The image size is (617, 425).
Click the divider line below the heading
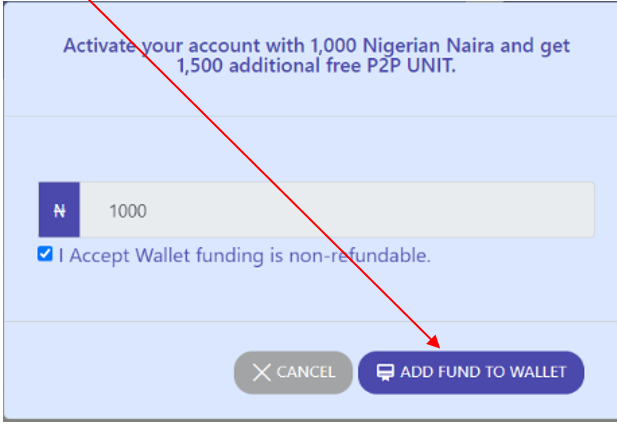[311, 116]
